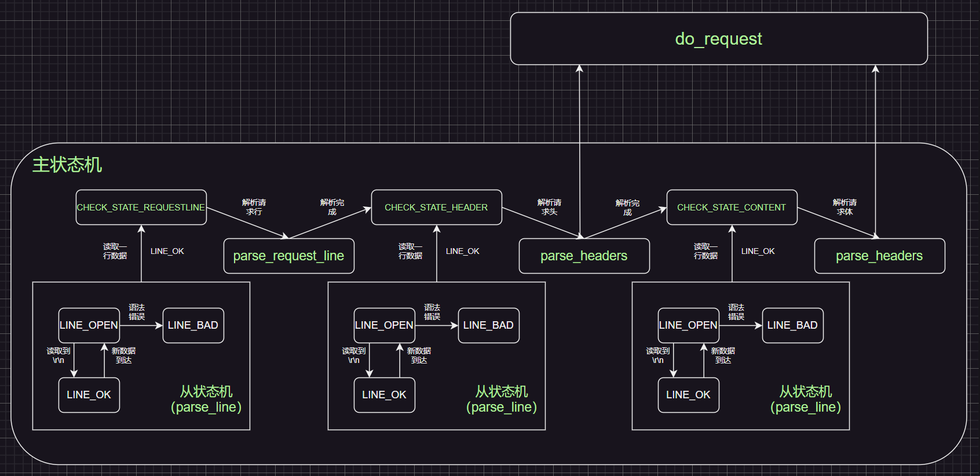
Task: Select 解析完成 label pointing to CHECK_STATE_CONTENT
Action: [628, 207]
